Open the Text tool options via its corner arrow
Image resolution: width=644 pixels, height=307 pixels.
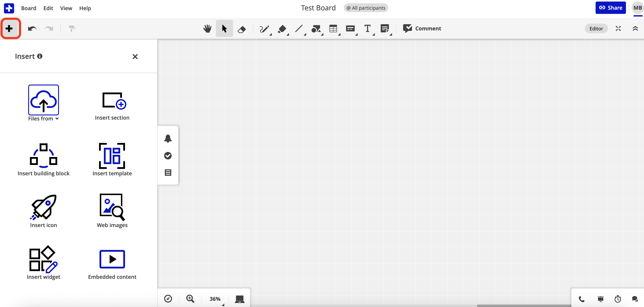coord(374,35)
